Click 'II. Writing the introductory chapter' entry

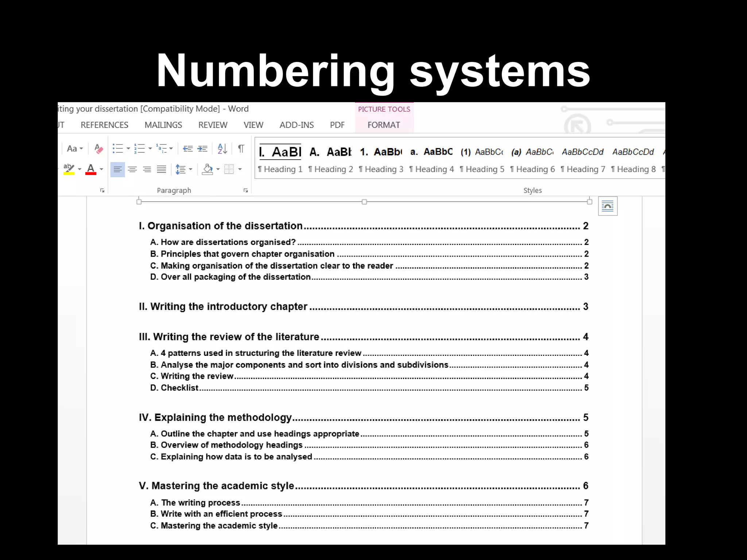tap(364, 306)
